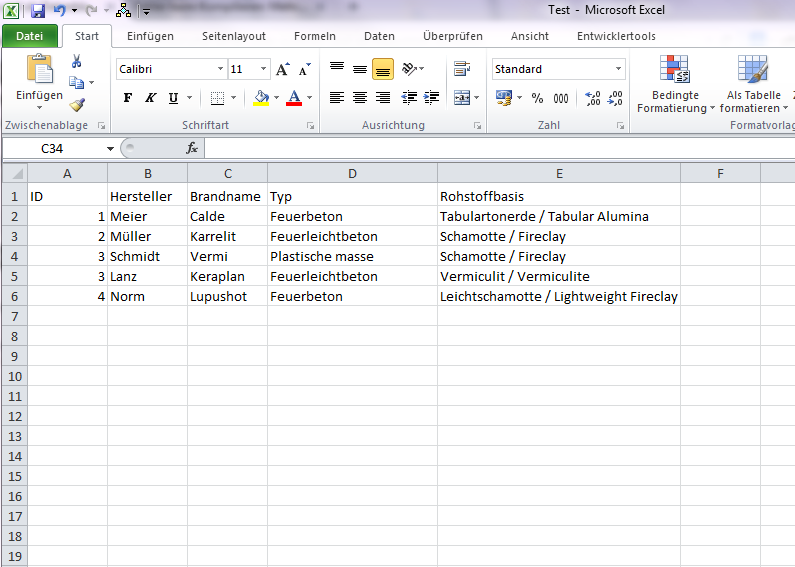Click the Einfügen paste clipboard icon

[40, 68]
